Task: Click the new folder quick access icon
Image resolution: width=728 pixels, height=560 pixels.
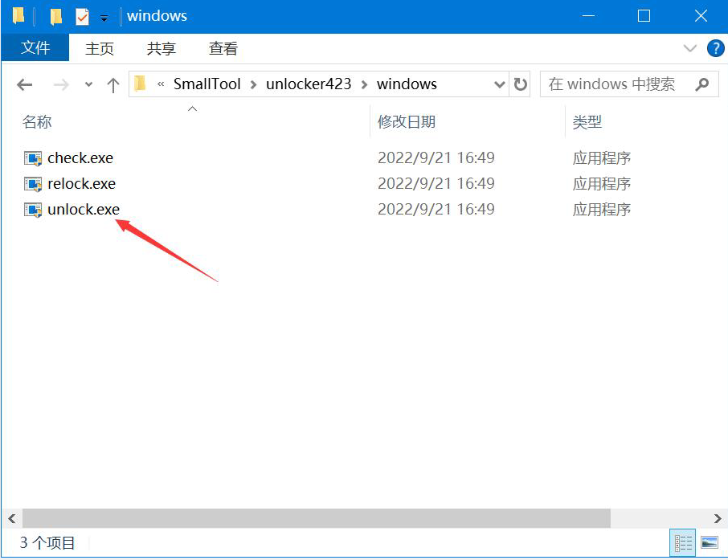Action: (x=55, y=17)
